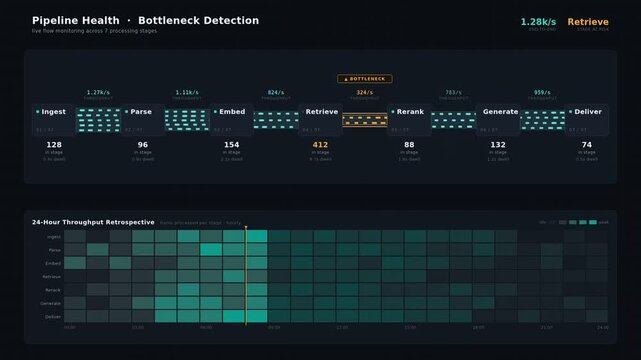The height and width of the screenshot is (360, 641).
Task: Select the Embed stage card
Action: click(x=231, y=120)
